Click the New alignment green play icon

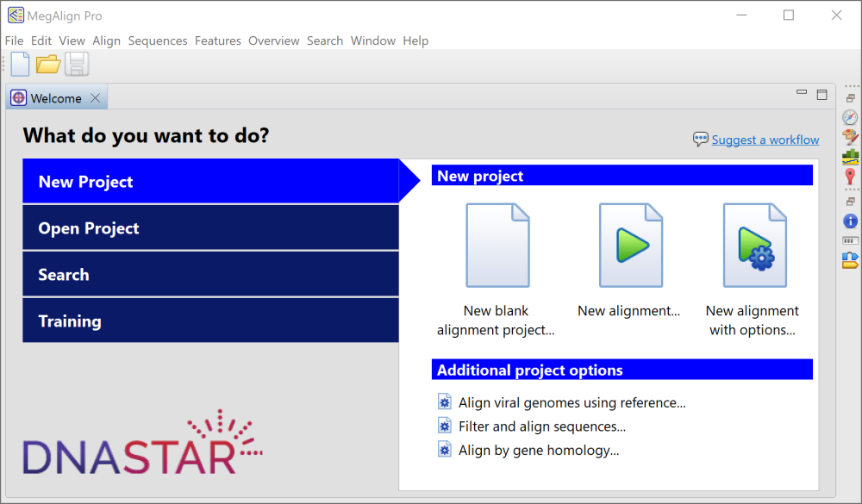(x=631, y=246)
